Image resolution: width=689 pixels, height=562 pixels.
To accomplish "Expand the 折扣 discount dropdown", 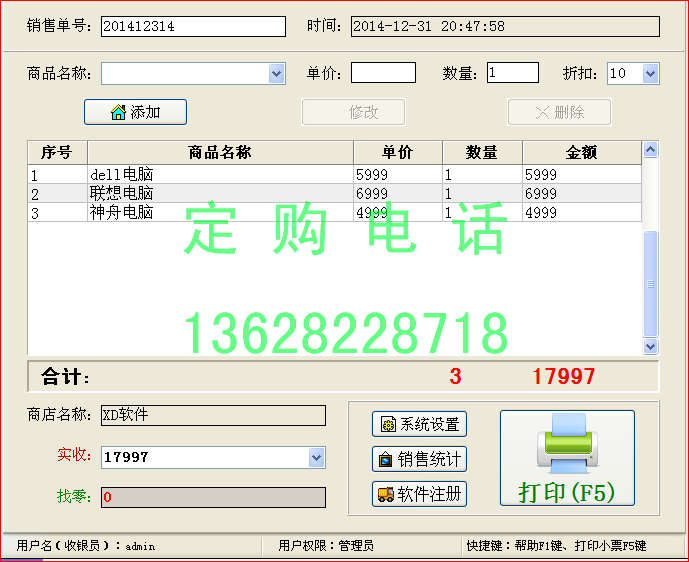I will click(x=650, y=73).
